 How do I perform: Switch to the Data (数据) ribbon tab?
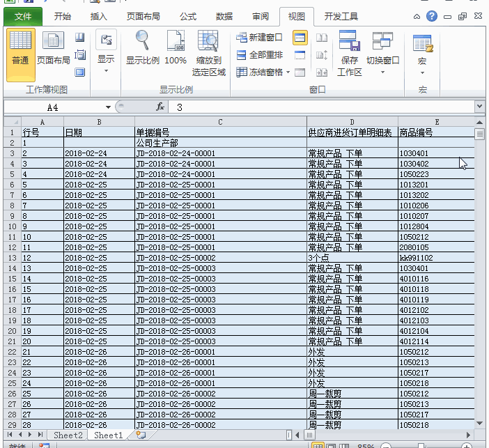coord(224,17)
